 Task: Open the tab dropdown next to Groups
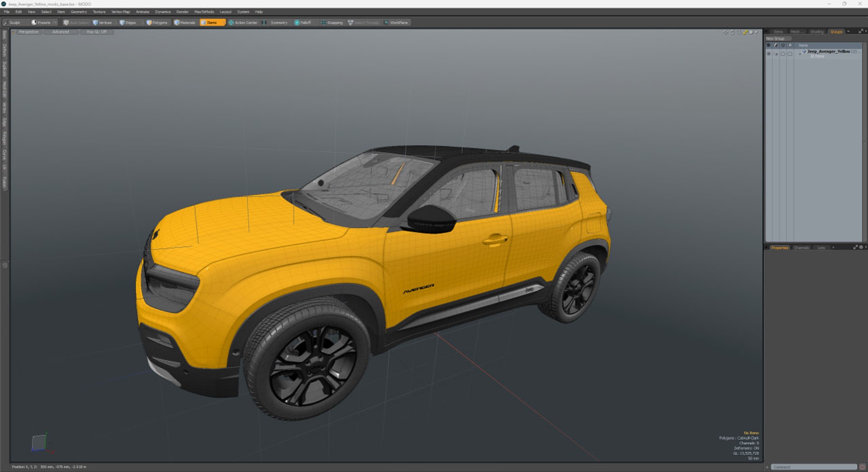(x=848, y=32)
